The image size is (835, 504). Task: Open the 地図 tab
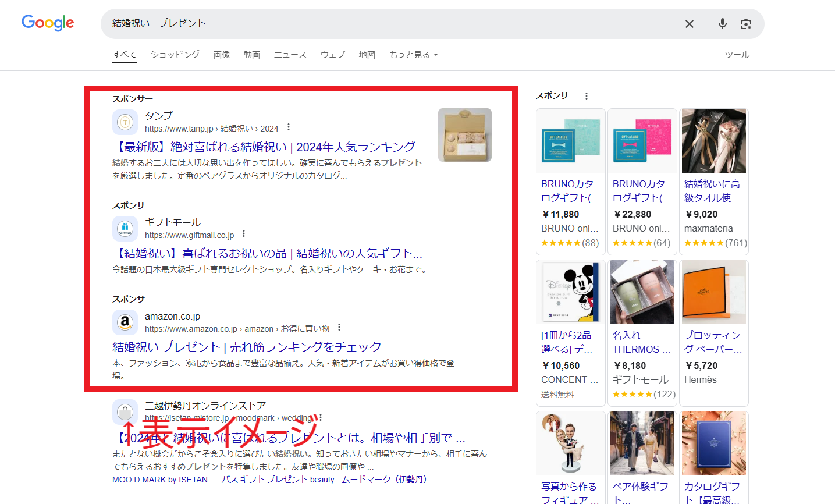(x=367, y=55)
